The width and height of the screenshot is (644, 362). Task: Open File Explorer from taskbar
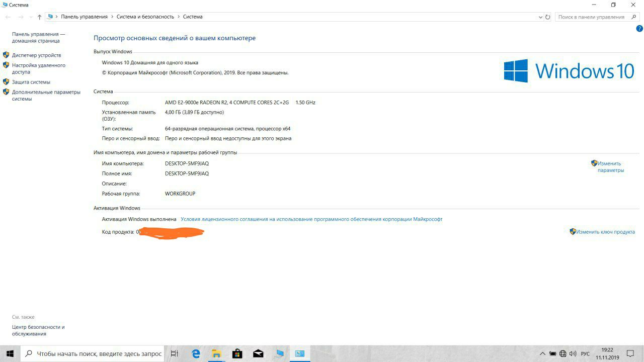216,353
